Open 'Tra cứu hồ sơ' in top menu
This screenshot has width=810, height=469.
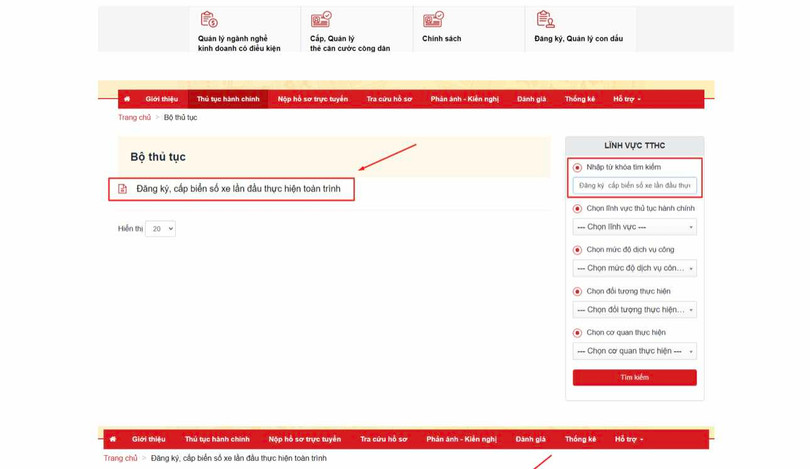click(x=389, y=99)
